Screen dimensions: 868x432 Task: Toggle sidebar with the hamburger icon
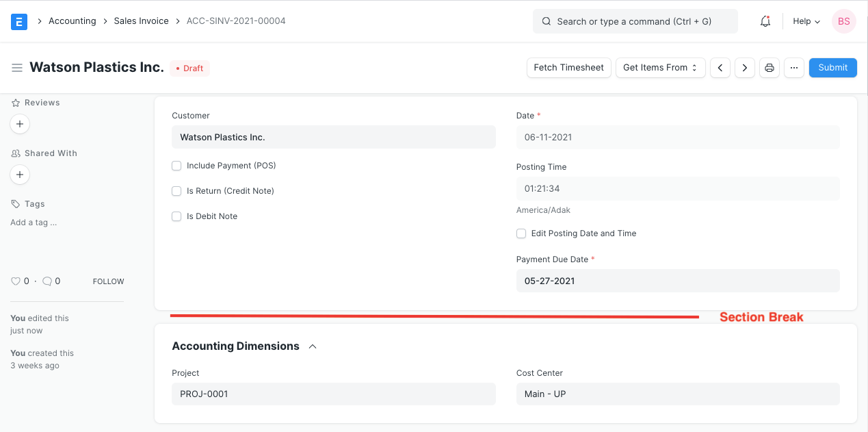(x=17, y=68)
